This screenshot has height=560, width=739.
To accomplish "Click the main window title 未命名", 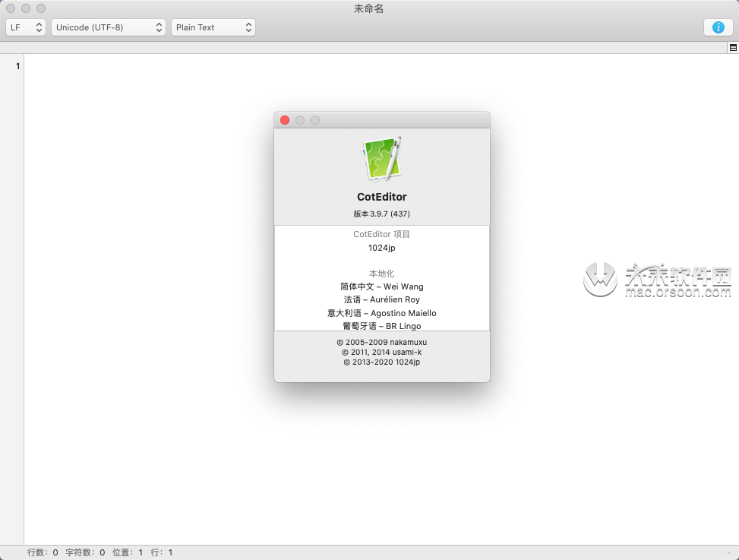I will tap(368, 9).
